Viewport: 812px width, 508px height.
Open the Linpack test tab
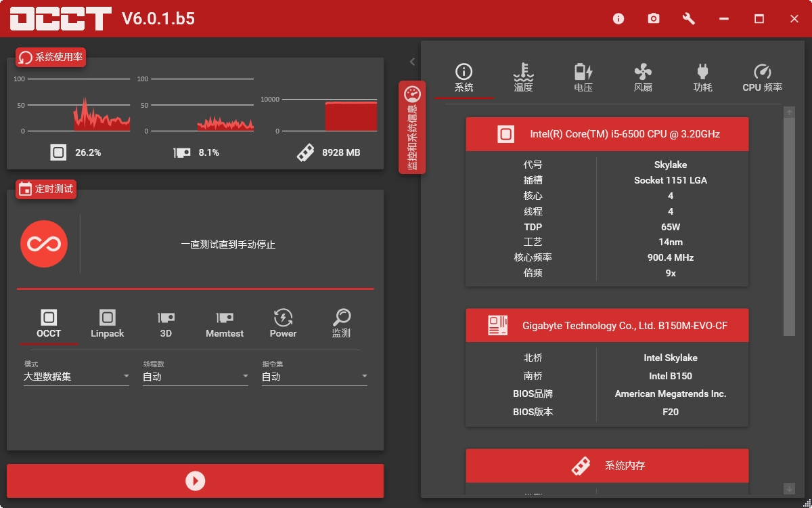pyautogui.click(x=106, y=318)
